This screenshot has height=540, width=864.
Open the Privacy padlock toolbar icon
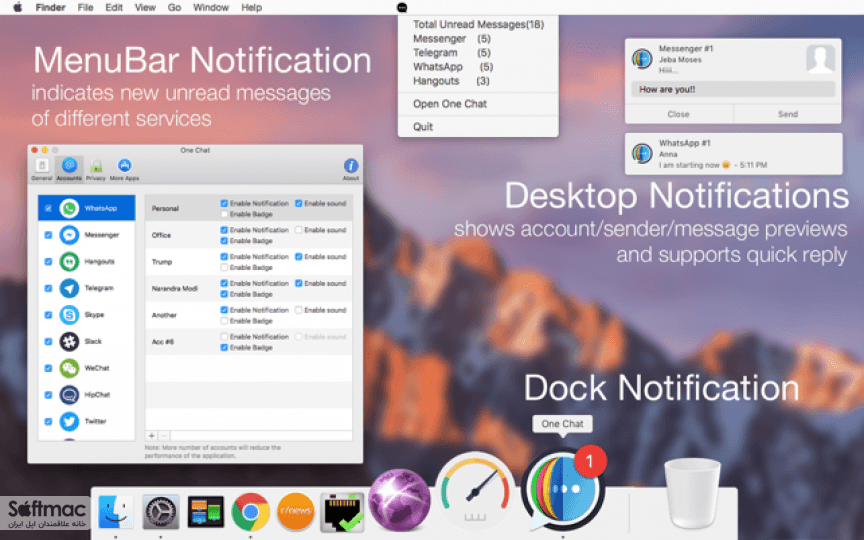[x=96, y=166]
